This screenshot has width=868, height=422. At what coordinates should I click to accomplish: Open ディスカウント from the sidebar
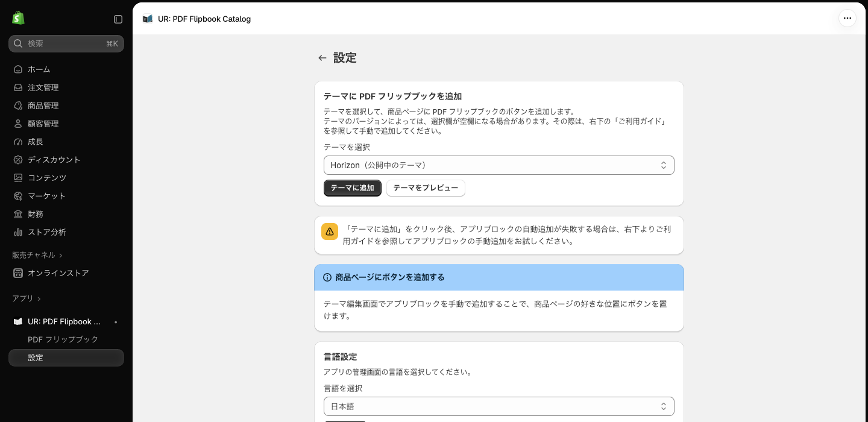pos(66,160)
